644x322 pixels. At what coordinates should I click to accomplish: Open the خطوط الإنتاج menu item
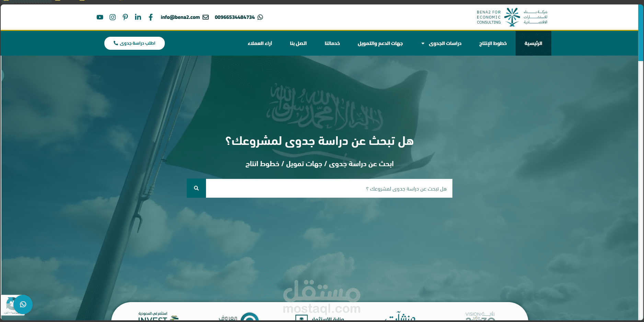point(493,43)
